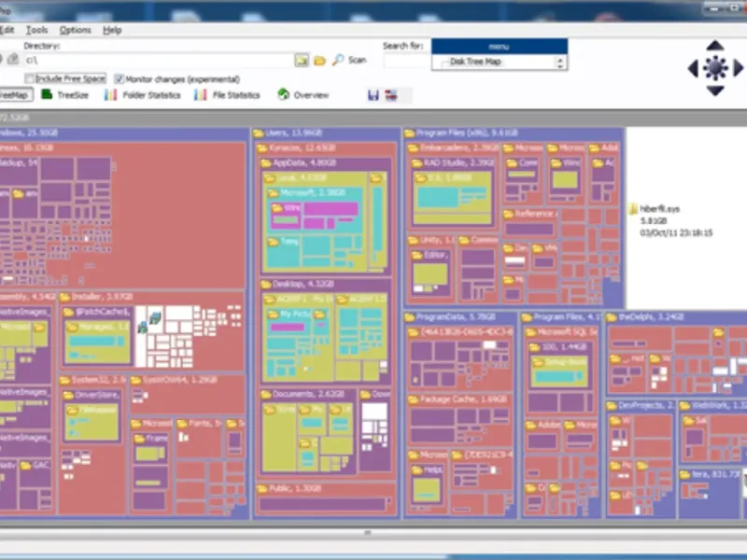Image resolution: width=747 pixels, height=560 pixels.
Task: Click the red icon beside the save icon
Action: coord(391,95)
